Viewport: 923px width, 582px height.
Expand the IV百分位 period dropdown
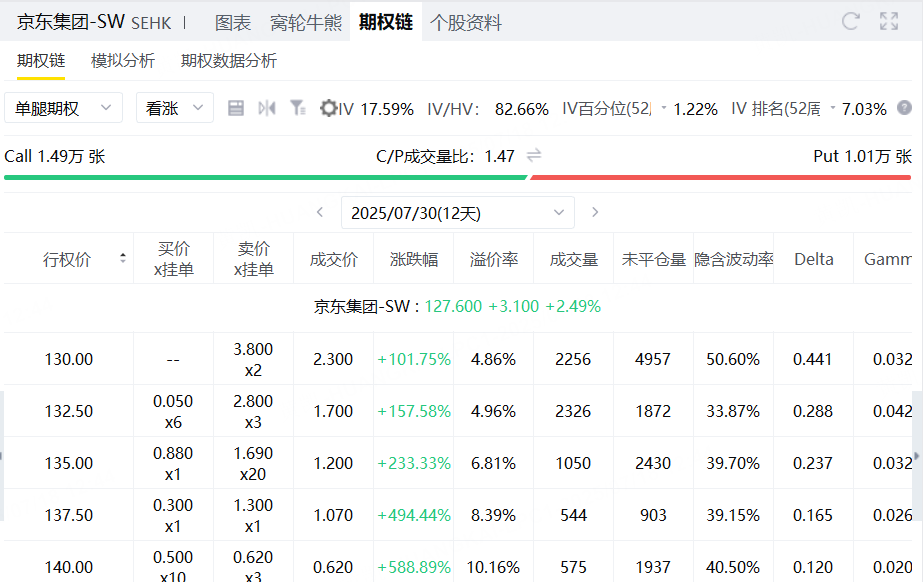663,108
